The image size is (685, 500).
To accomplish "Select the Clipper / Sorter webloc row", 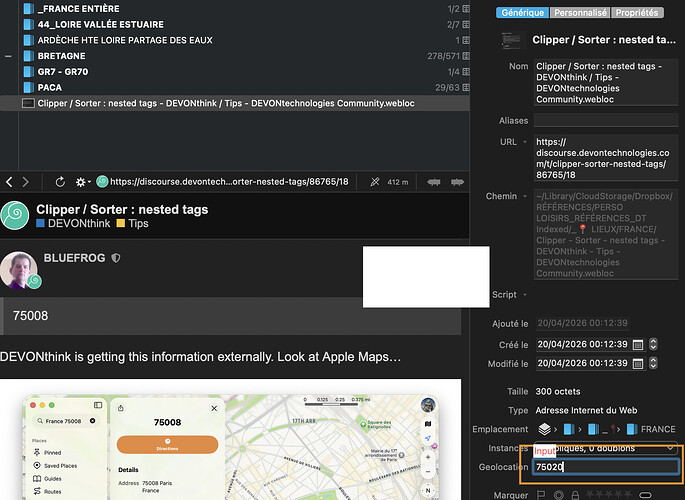I will 235,103.
